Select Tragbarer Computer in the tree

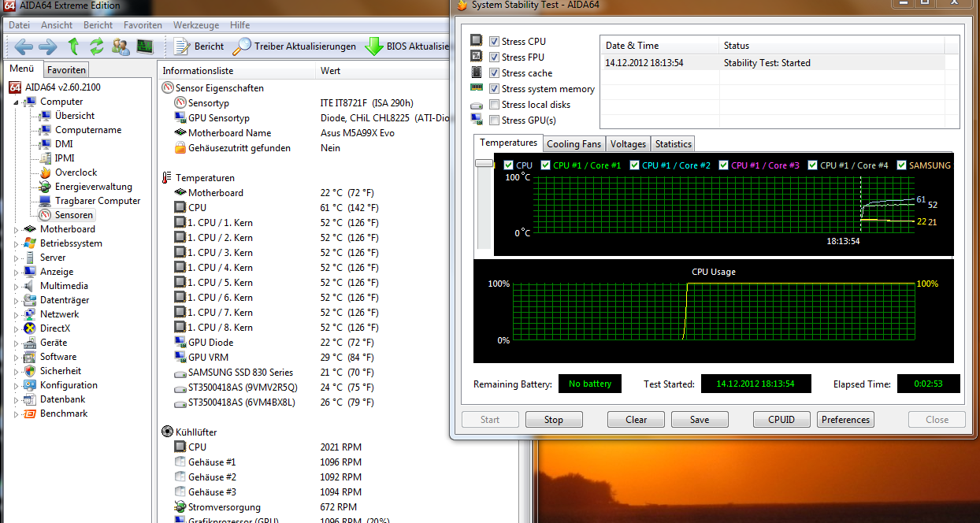click(x=98, y=201)
